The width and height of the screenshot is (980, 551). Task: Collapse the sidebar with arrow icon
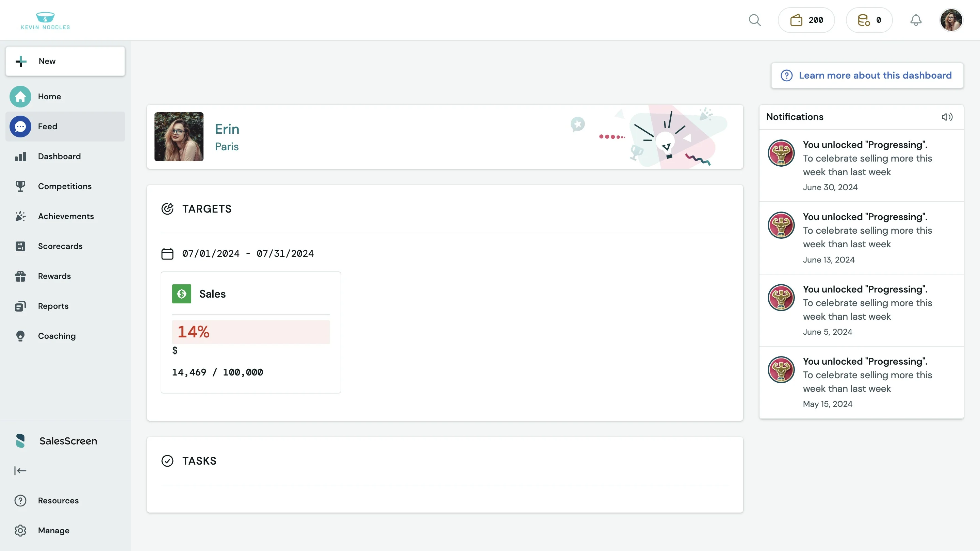click(x=20, y=471)
